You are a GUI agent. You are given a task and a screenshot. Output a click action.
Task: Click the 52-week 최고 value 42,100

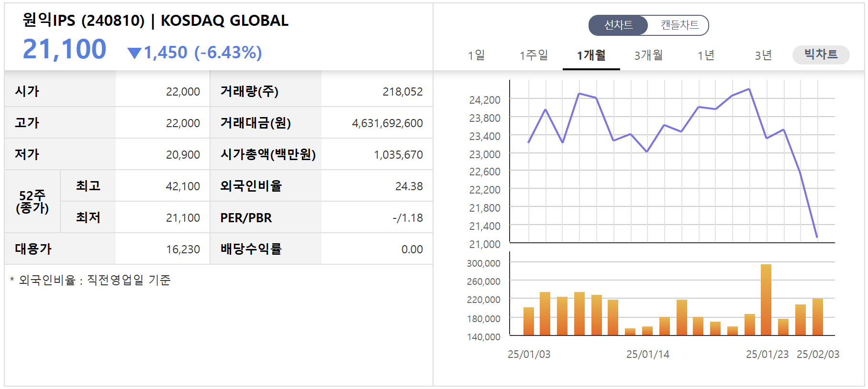(x=183, y=186)
